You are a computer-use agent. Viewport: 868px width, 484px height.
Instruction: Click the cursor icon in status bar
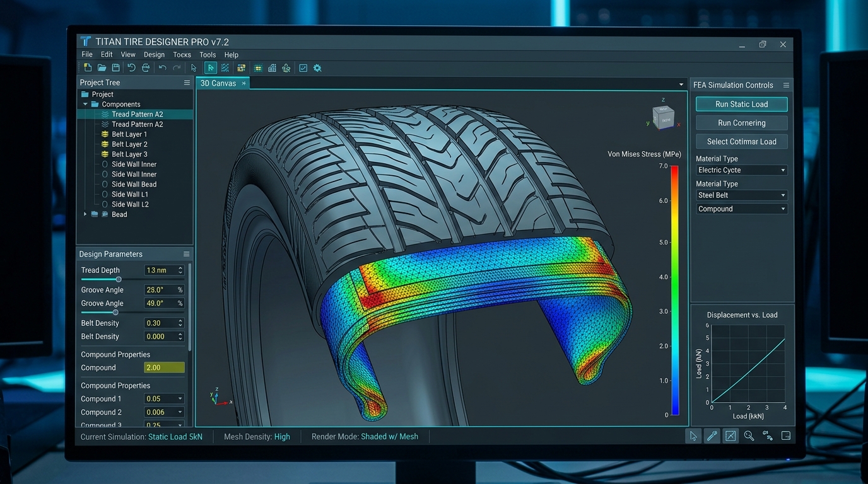tap(693, 435)
